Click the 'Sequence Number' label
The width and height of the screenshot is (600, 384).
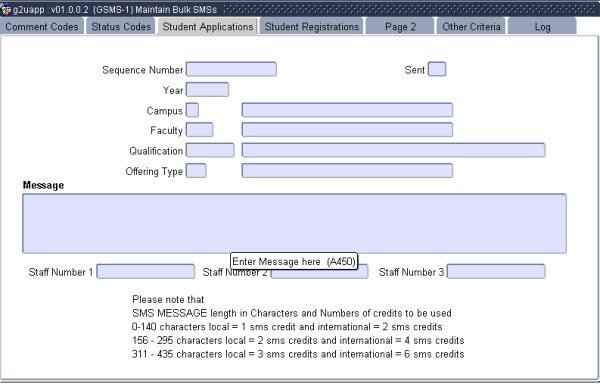coord(143,70)
